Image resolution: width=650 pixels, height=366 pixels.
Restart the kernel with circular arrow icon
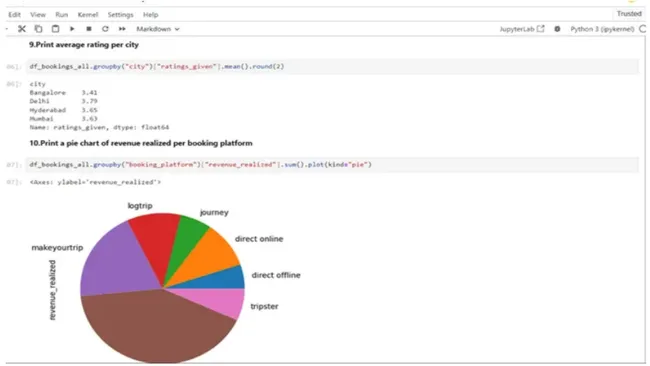coord(105,29)
